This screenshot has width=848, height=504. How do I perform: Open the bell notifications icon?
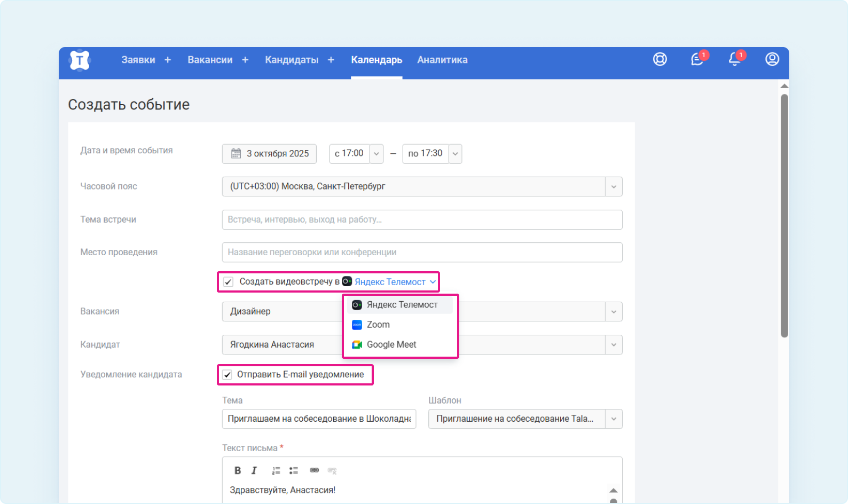[x=735, y=59]
